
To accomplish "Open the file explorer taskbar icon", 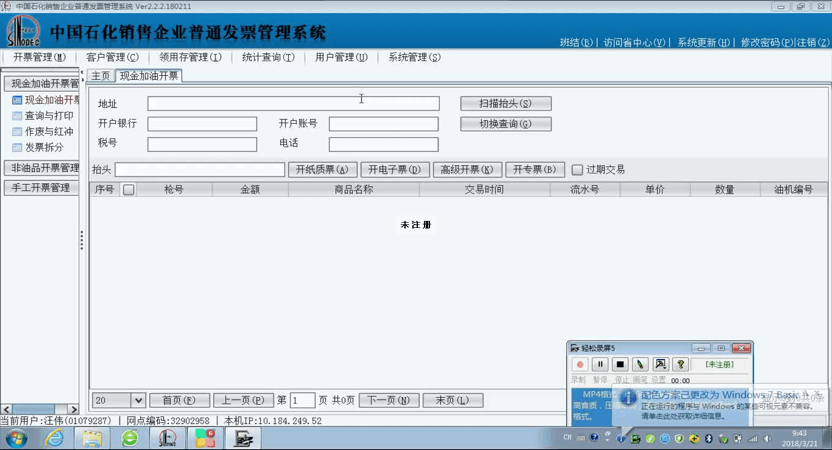I will (92, 438).
